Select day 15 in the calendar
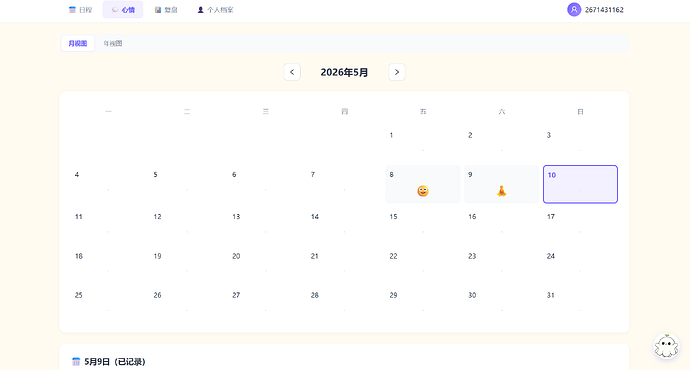 click(x=423, y=225)
